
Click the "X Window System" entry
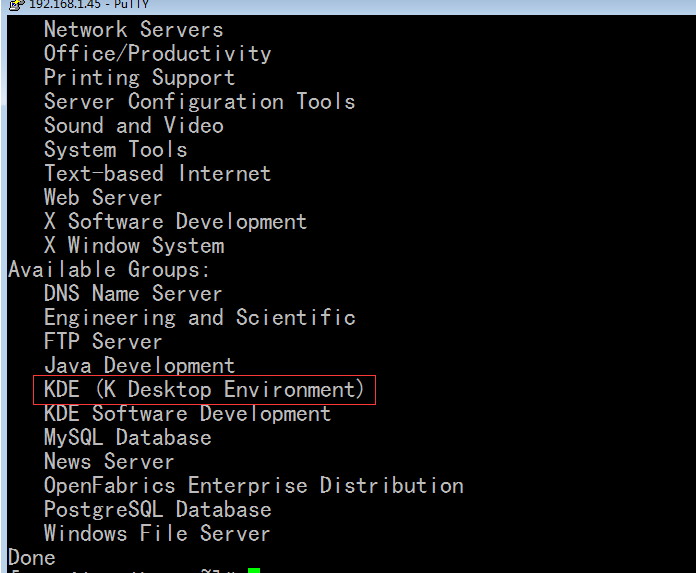pyautogui.click(x=133, y=246)
